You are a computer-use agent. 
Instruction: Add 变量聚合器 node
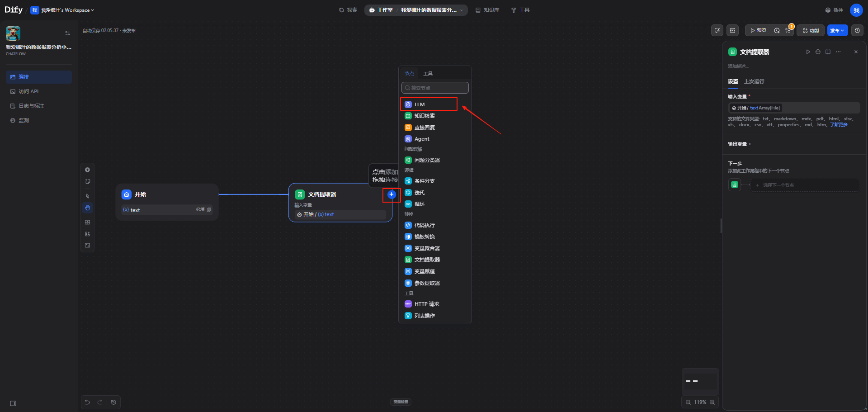tap(435, 248)
